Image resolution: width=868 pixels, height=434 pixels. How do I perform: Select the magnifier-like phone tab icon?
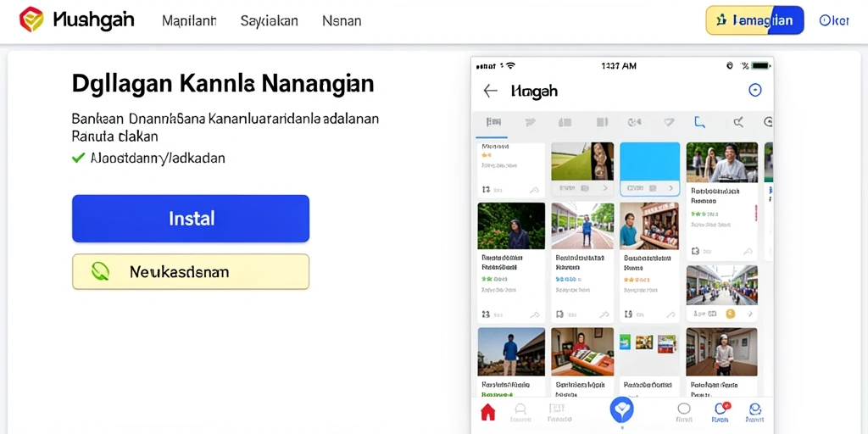738,122
